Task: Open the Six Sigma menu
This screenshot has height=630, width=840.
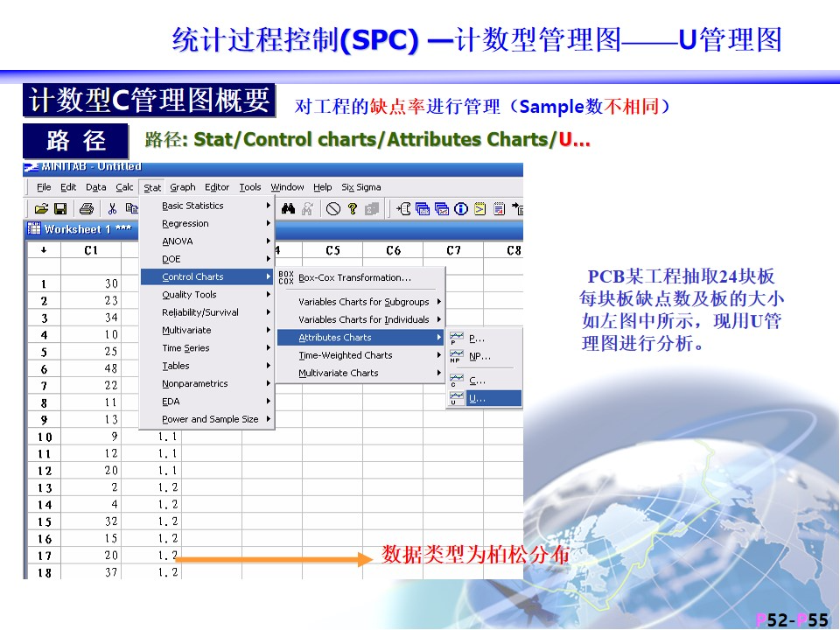Action: [x=360, y=187]
